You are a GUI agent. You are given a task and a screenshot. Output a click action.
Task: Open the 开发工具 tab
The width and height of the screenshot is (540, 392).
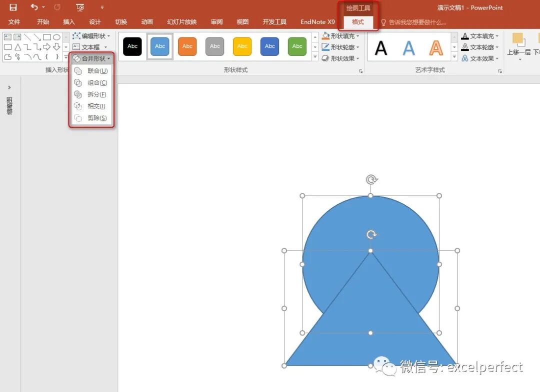(274, 22)
